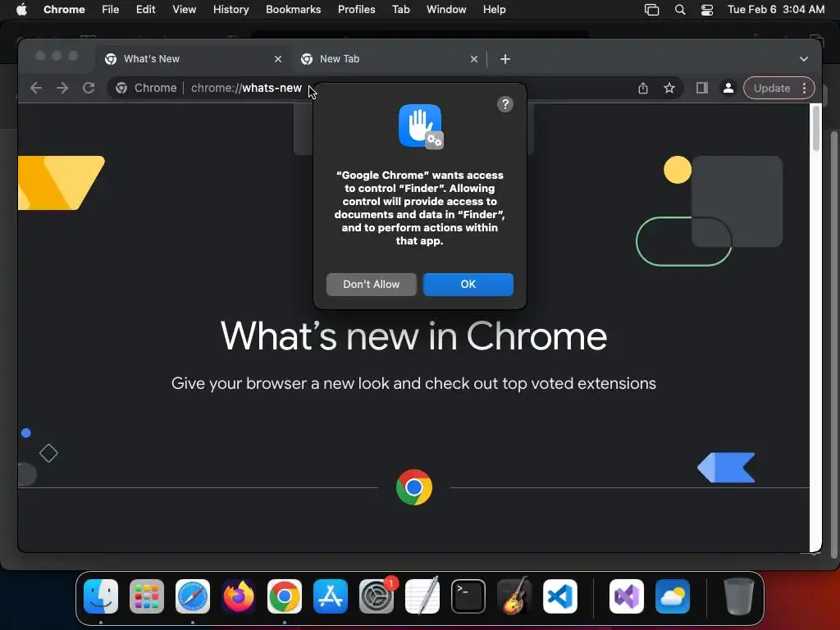
Task: Open App Store from the Dock
Action: click(331, 596)
